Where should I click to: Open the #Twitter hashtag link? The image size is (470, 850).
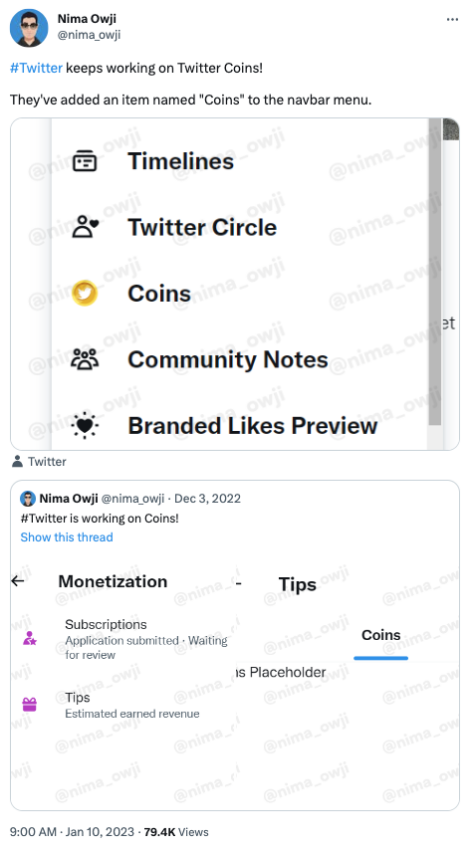click(36, 68)
